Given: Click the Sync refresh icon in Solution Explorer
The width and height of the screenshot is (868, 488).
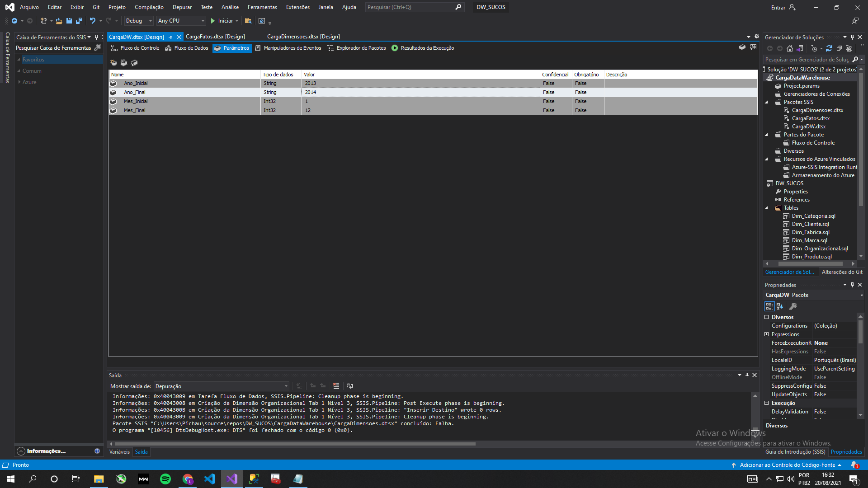Looking at the screenshot, I should click(x=829, y=48).
